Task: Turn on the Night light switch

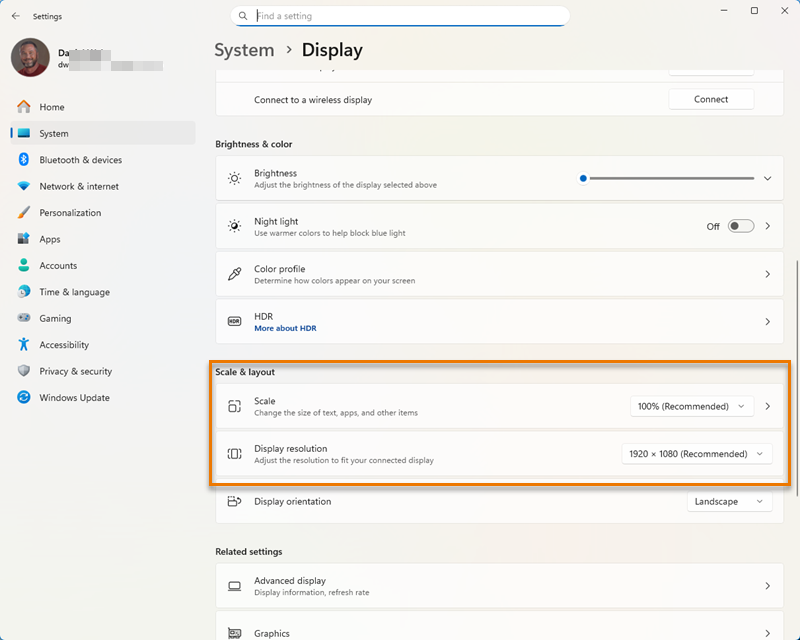Action: tap(741, 226)
